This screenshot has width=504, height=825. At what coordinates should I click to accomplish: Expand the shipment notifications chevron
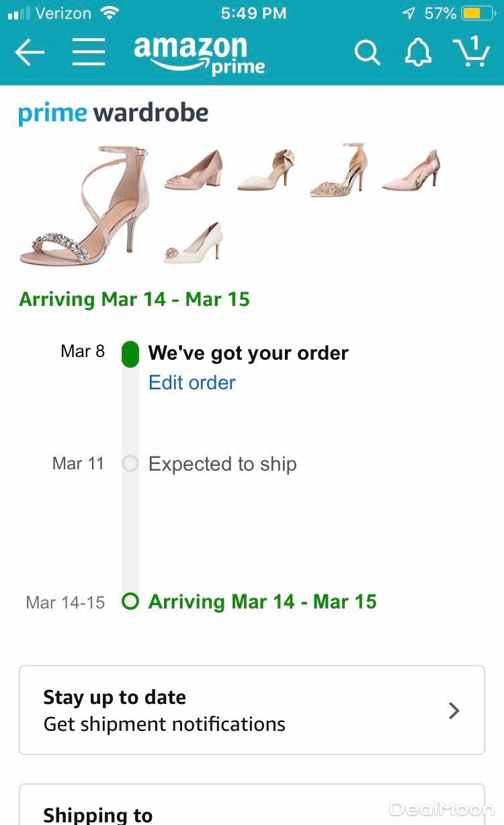pyautogui.click(x=454, y=711)
